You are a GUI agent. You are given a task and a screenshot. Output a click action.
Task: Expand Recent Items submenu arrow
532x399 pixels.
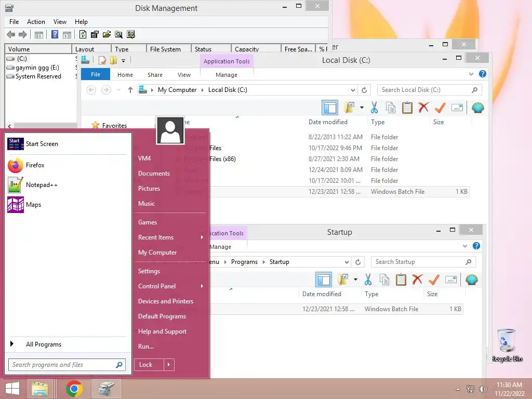pos(202,237)
